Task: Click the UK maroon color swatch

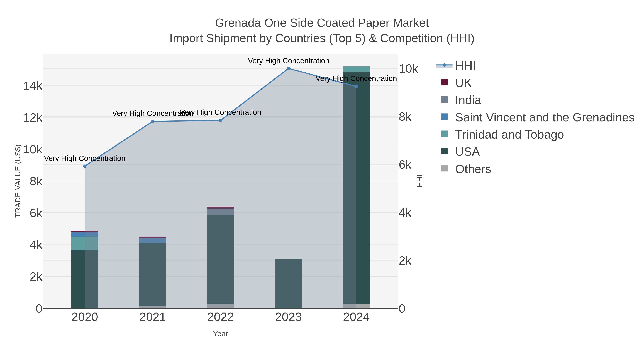Action: 444,82
